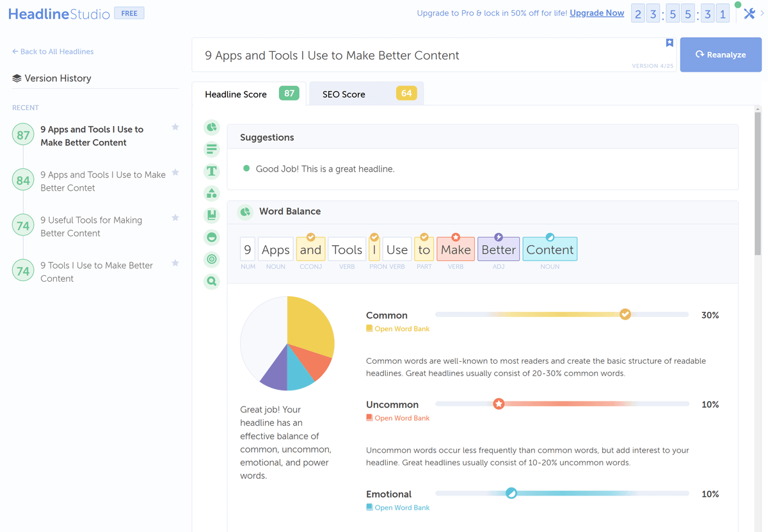Open Word Bank under Uncommon

tap(401, 418)
